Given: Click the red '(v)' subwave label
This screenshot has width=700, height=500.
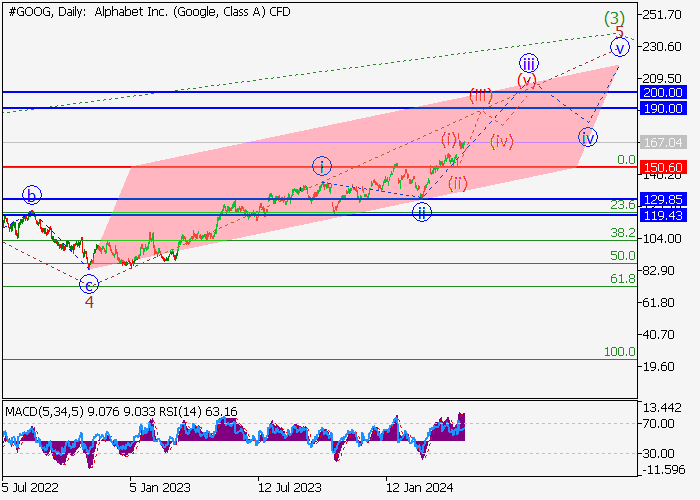Looking at the screenshot, I should (x=527, y=81).
